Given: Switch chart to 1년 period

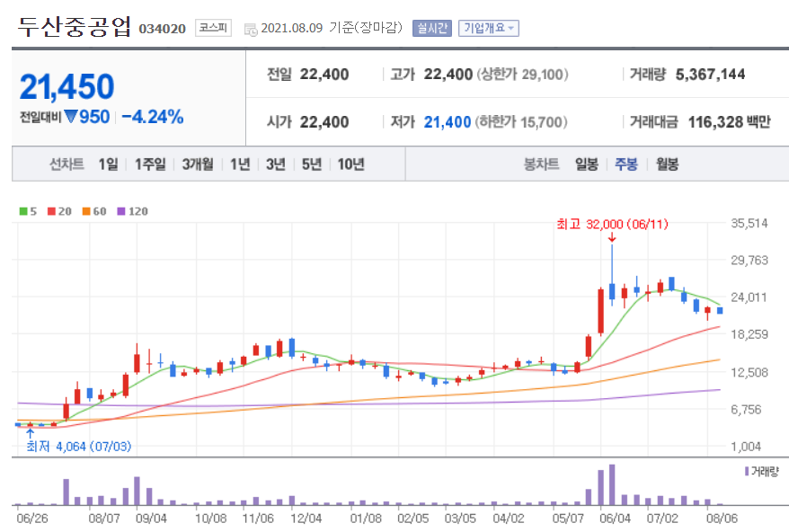Looking at the screenshot, I should coord(240,164).
